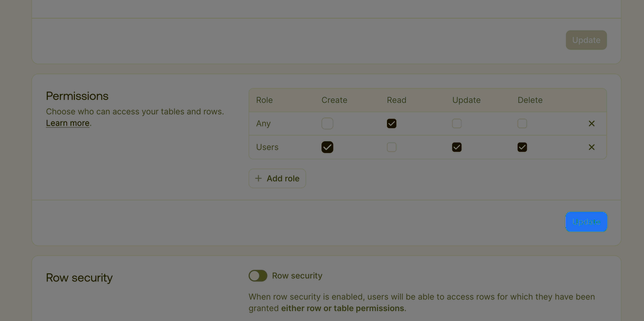
Task: Uncheck Create permission for the Users role
Action: [327, 147]
